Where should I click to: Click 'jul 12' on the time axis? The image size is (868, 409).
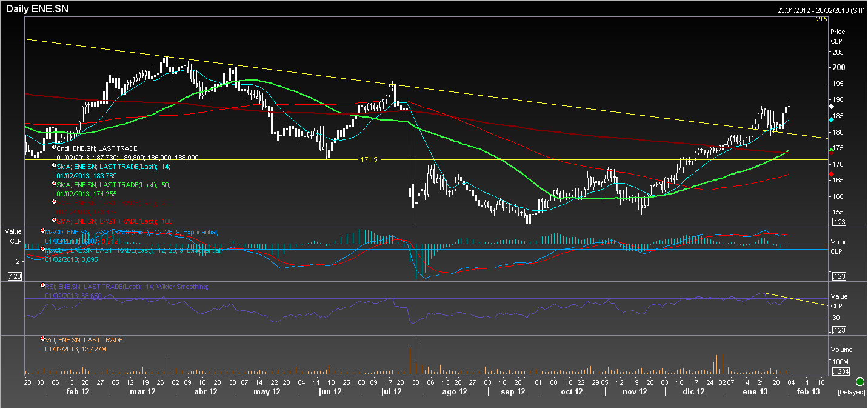coord(391,392)
